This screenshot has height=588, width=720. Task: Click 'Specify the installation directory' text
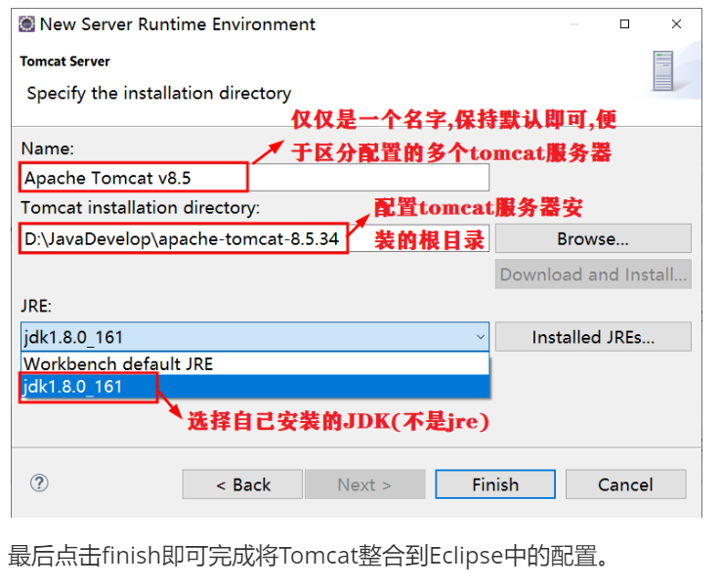pos(159,94)
